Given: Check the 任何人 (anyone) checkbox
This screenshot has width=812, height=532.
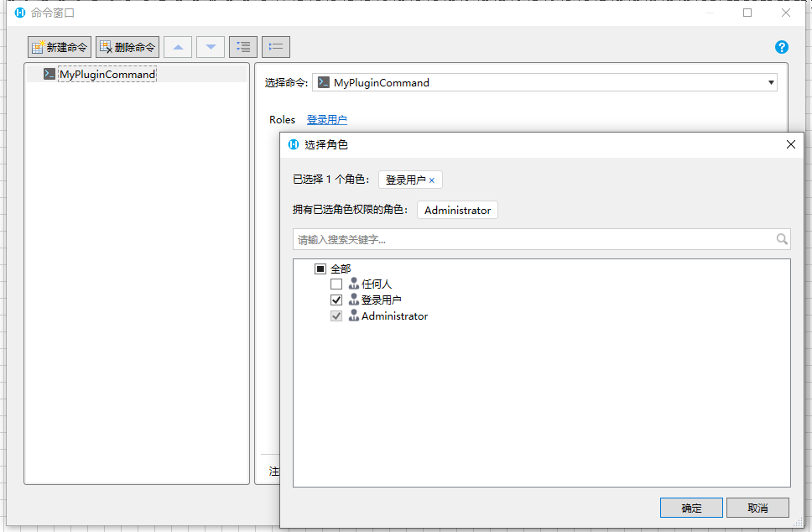Looking at the screenshot, I should click(x=336, y=284).
